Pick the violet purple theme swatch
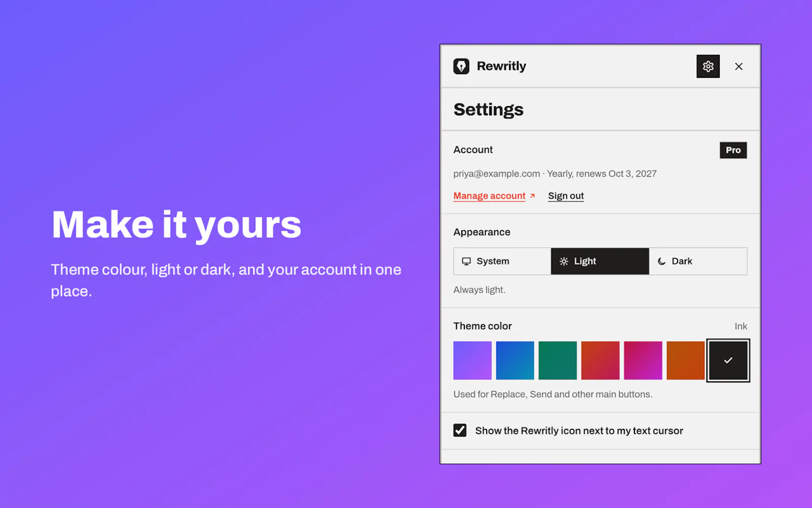This screenshot has height=508, width=812. point(472,360)
